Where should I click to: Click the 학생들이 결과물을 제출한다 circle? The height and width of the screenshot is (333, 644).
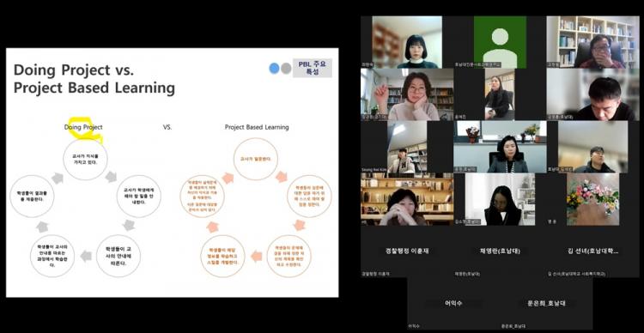point(32,197)
